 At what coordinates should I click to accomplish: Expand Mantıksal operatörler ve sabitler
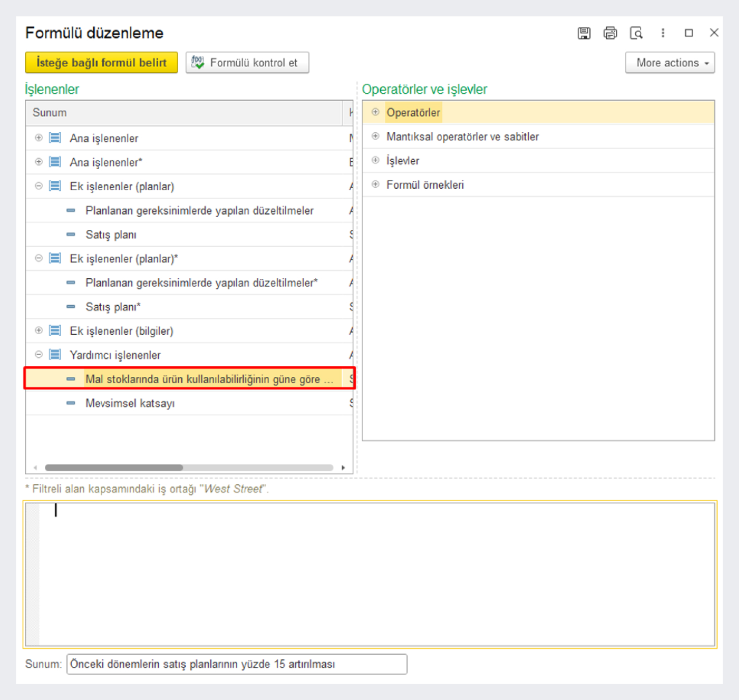click(x=375, y=136)
